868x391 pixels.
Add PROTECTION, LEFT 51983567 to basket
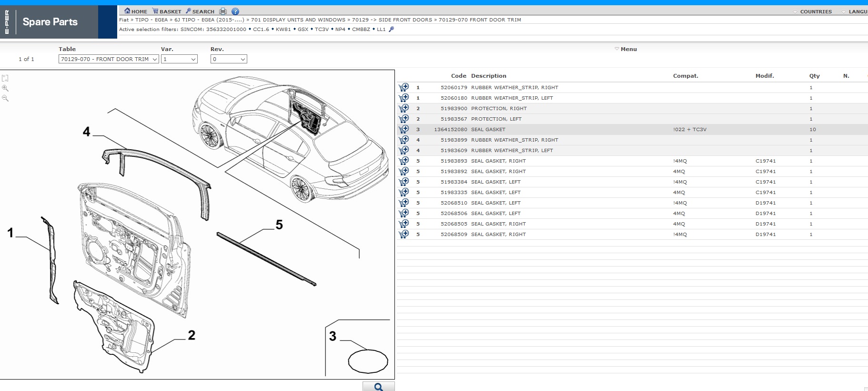tap(404, 119)
